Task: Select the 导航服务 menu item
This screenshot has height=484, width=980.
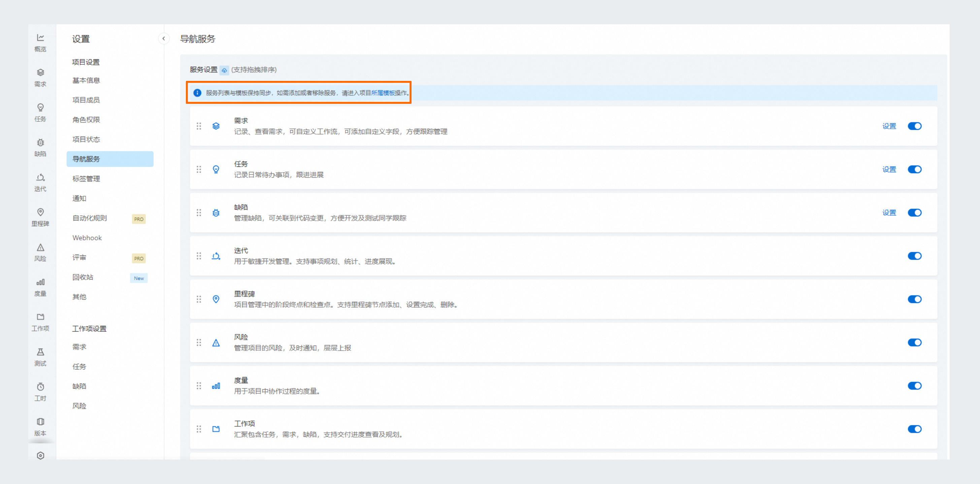Action: pyautogui.click(x=110, y=159)
